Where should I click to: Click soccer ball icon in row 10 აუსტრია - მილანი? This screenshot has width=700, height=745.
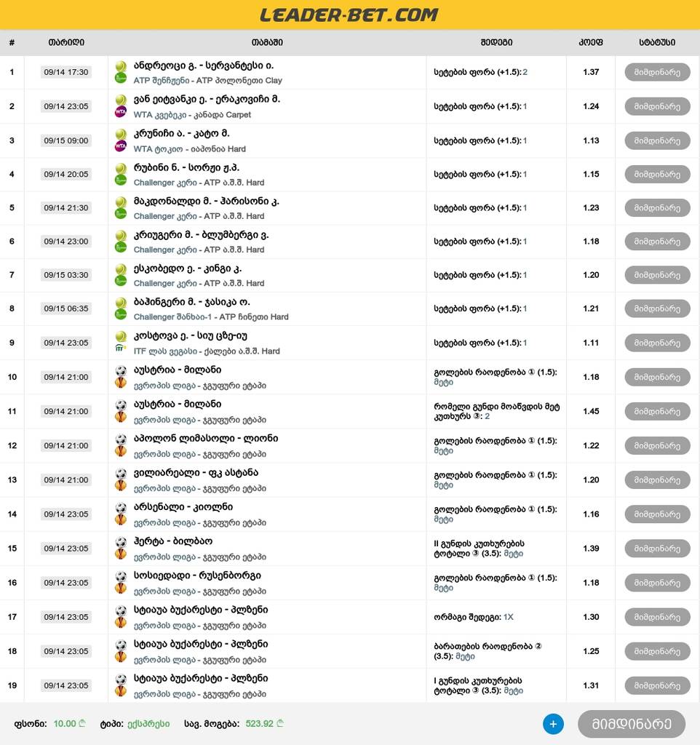[x=121, y=370]
